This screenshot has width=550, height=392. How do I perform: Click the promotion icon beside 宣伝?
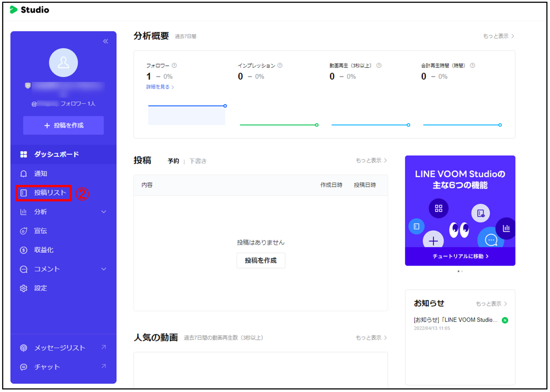click(x=23, y=231)
